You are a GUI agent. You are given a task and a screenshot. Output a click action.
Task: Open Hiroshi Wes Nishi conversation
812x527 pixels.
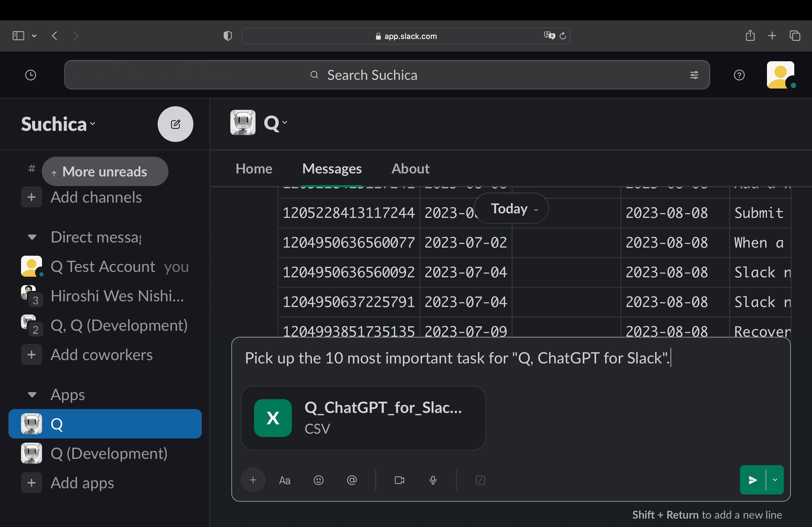pos(105,296)
